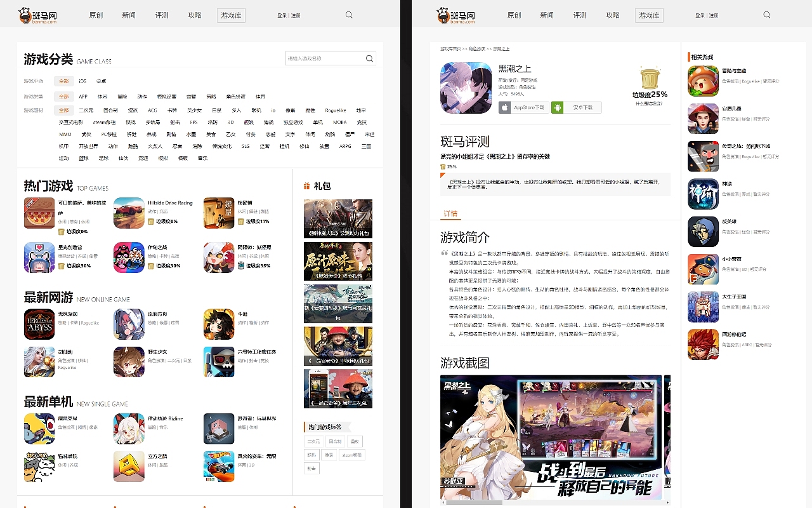Click the magnifier inside game name search box
This screenshot has height=508, width=812.
point(369,58)
